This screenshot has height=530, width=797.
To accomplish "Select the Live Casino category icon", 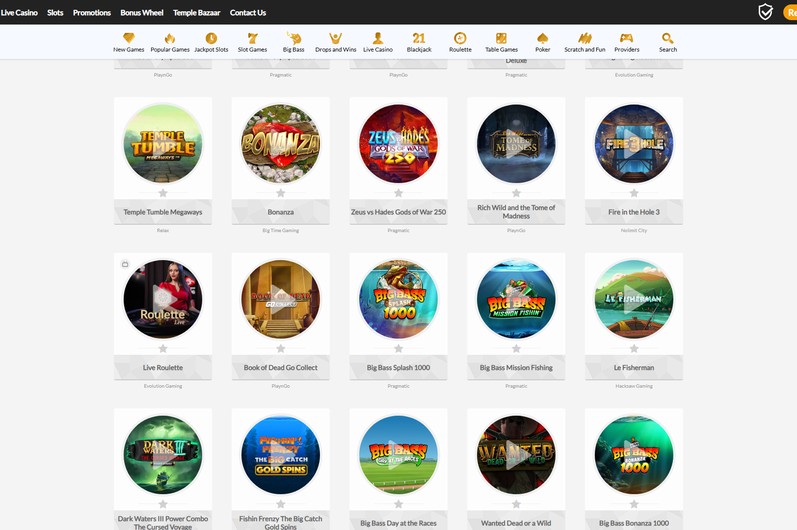I will (x=378, y=38).
